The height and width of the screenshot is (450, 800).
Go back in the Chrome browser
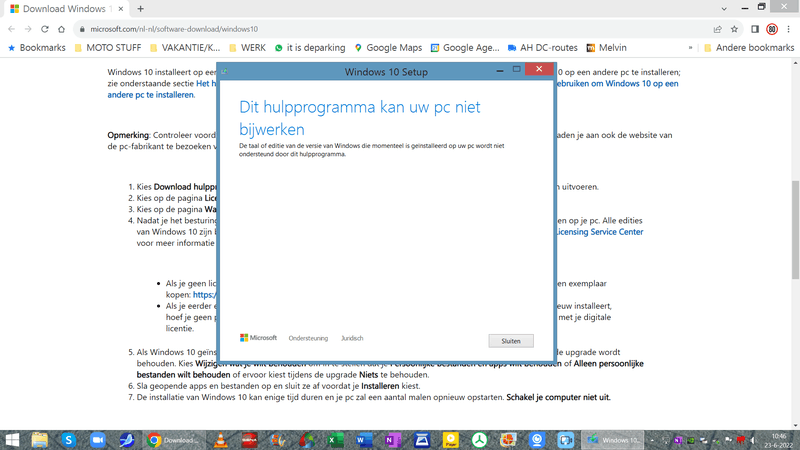[12, 29]
